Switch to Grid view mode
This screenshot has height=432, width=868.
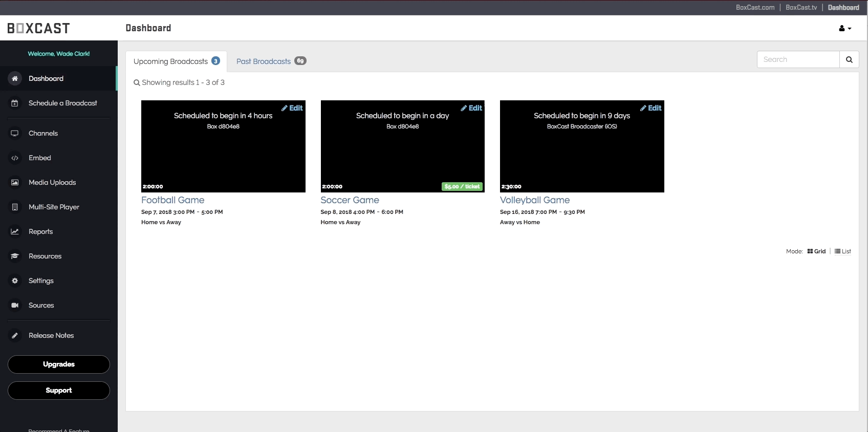point(816,251)
